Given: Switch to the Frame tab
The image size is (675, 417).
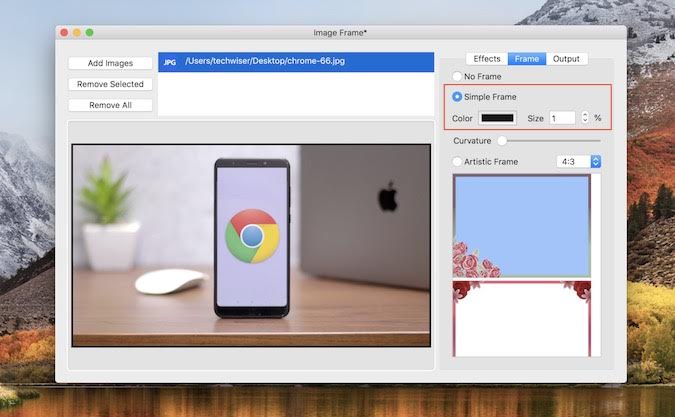Looking at the screenshot, I should [x=527, y=59].
